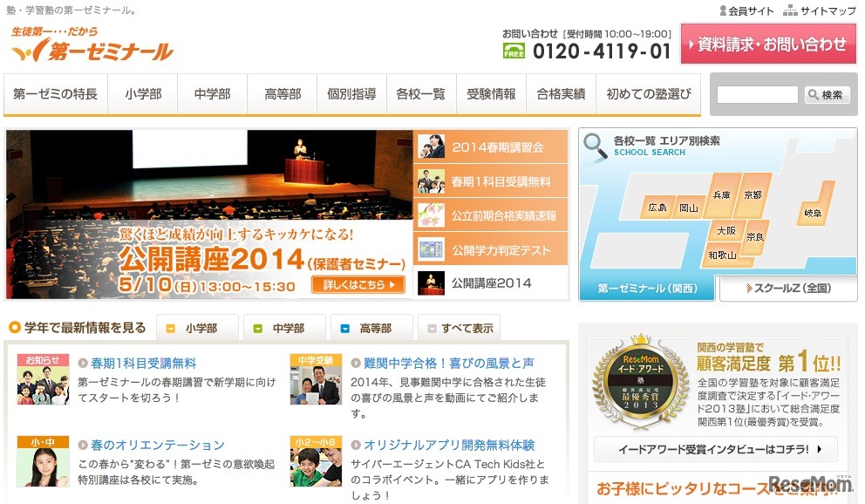Viewport: 865px width, 504px height.
Task: Focus the site search input field
Action: [757, 95]
